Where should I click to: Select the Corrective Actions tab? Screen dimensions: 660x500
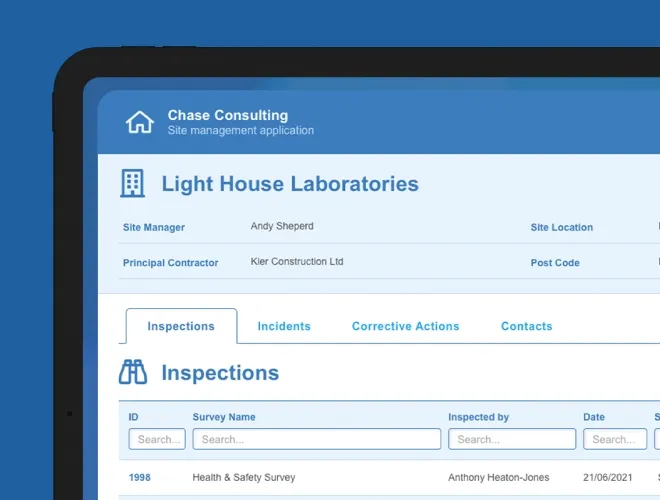[405, 326]
